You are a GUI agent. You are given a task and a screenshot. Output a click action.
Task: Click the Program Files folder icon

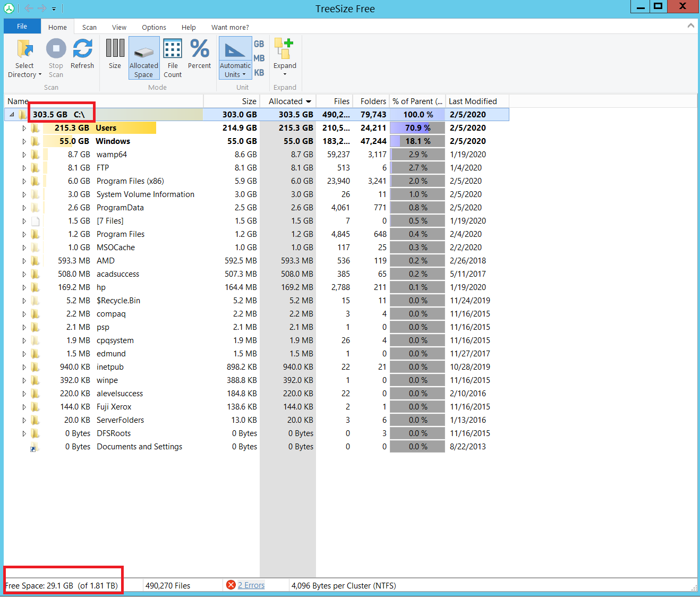(35, 234)
